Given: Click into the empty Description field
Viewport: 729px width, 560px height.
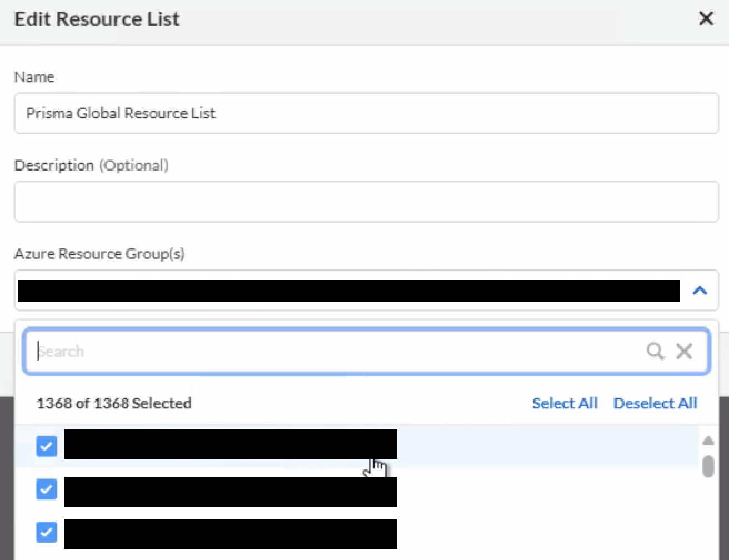Looking at the screenshot, I should pyautogui.click(x=366, y=202).
